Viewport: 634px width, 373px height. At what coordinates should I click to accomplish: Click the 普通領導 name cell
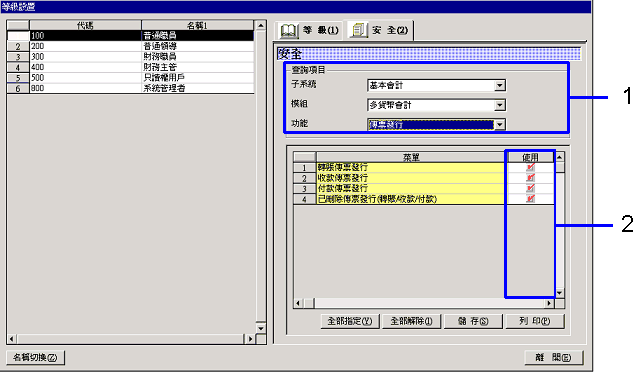(198, 46)
